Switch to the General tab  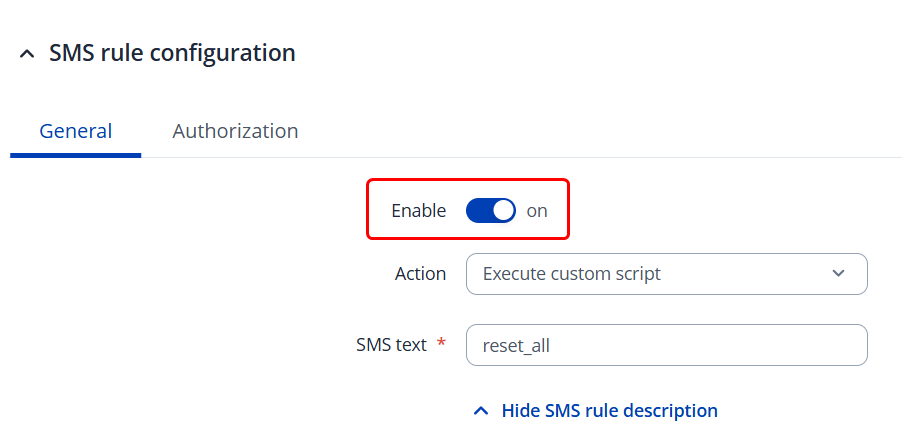coord(75,131)
